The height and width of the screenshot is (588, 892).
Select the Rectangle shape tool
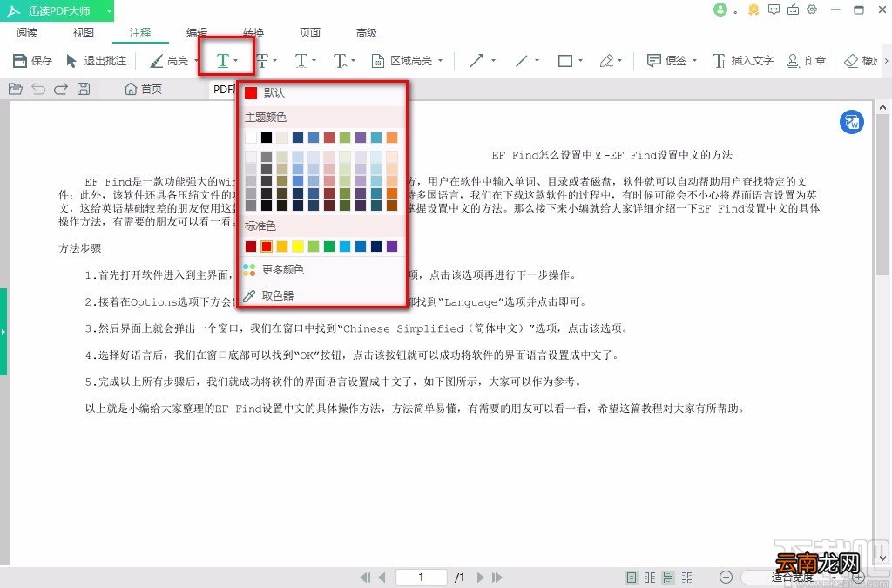(564, 60)
